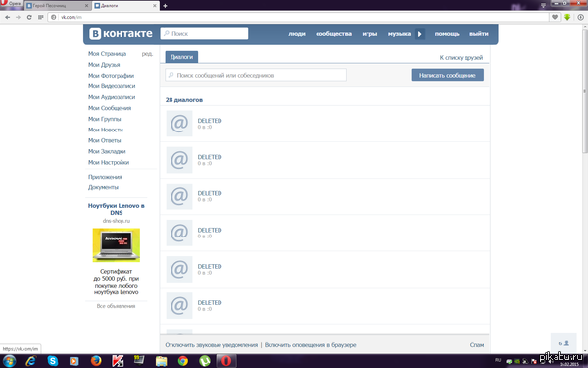
Task: Open помощь in the header menu
Action: click(x=447, y=34)
